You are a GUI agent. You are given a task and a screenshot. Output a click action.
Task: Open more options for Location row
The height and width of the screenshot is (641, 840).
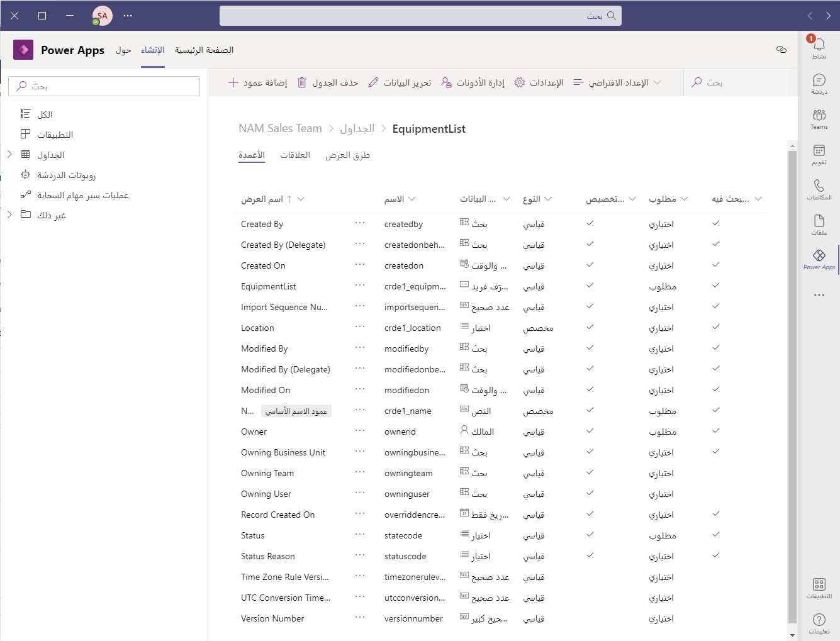(360, 326)
